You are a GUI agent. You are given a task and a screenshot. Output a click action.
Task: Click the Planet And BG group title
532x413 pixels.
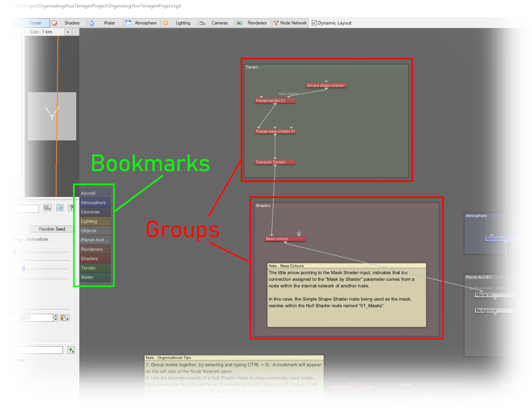[478, 277]
